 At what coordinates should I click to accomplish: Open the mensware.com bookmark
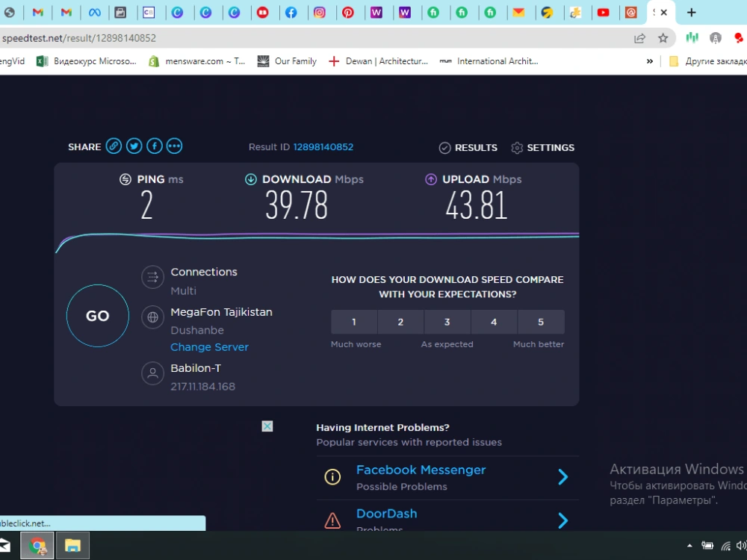[x=197, y=61]
